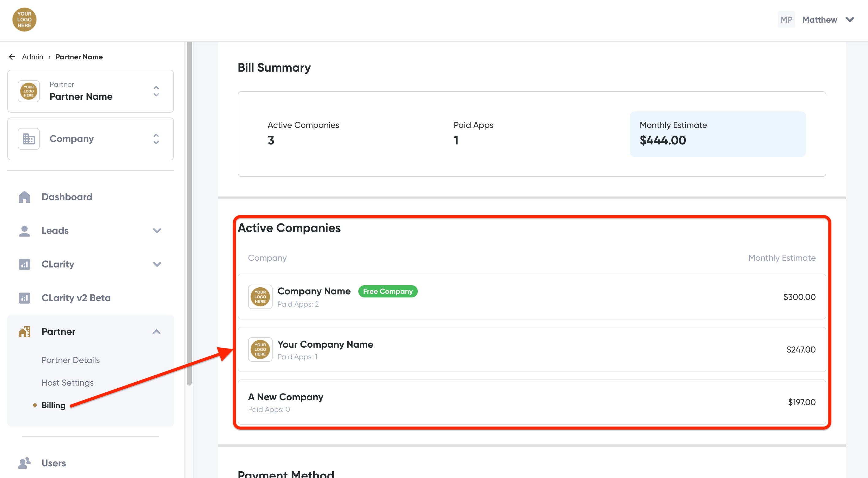Open the Your Company Name billing row
Screen dimensions: 868x478
coord(531,349)
